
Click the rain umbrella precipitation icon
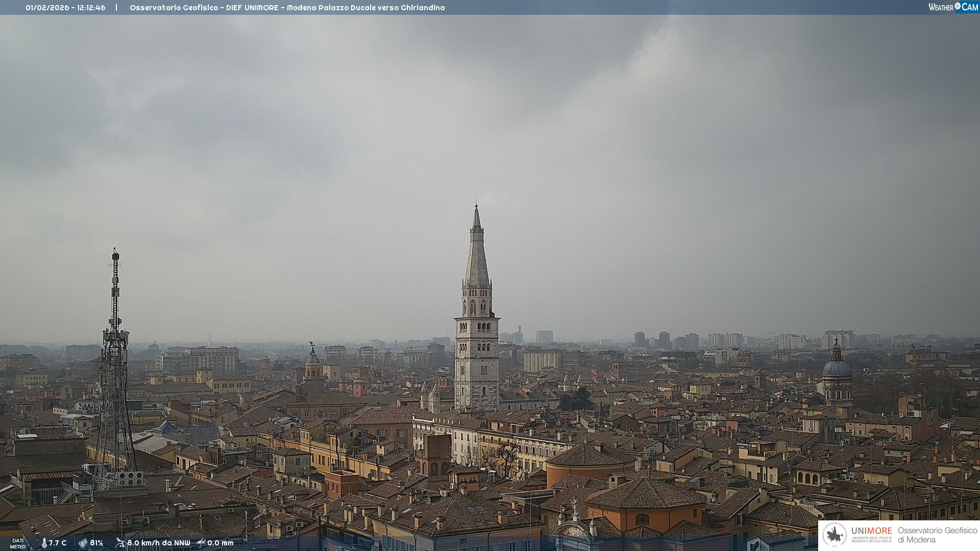[x=201, y=543]
